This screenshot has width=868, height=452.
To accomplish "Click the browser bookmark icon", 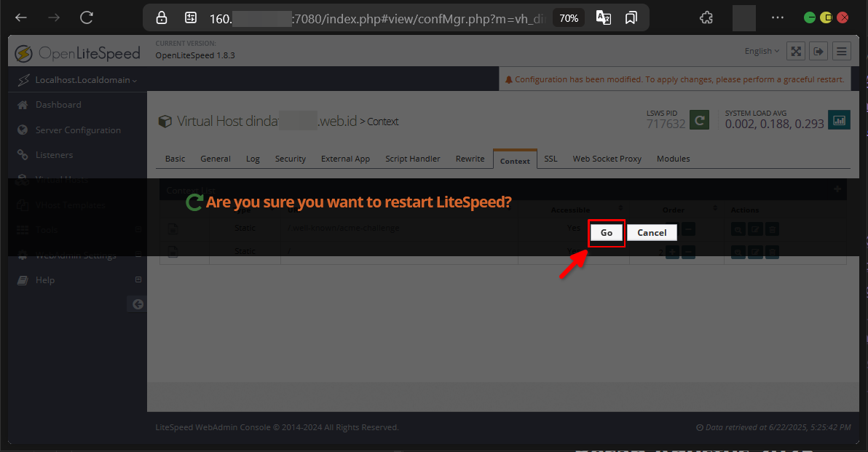I will click(x=631, y=17).
